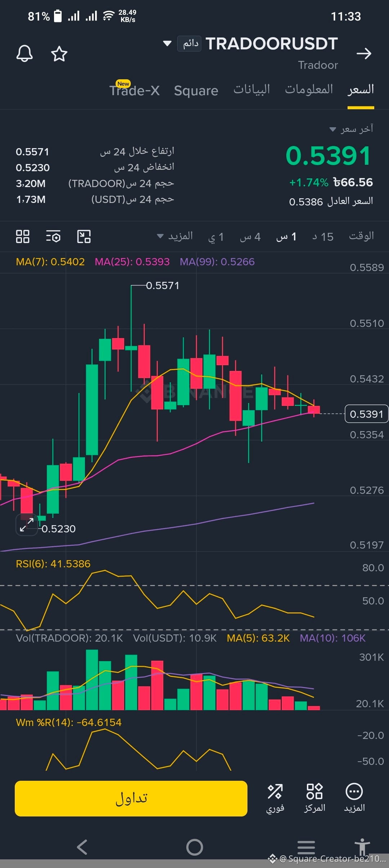Select the الوقت time line view
The height and width of the screenshot is (868, 389).
tap(361, 236)
